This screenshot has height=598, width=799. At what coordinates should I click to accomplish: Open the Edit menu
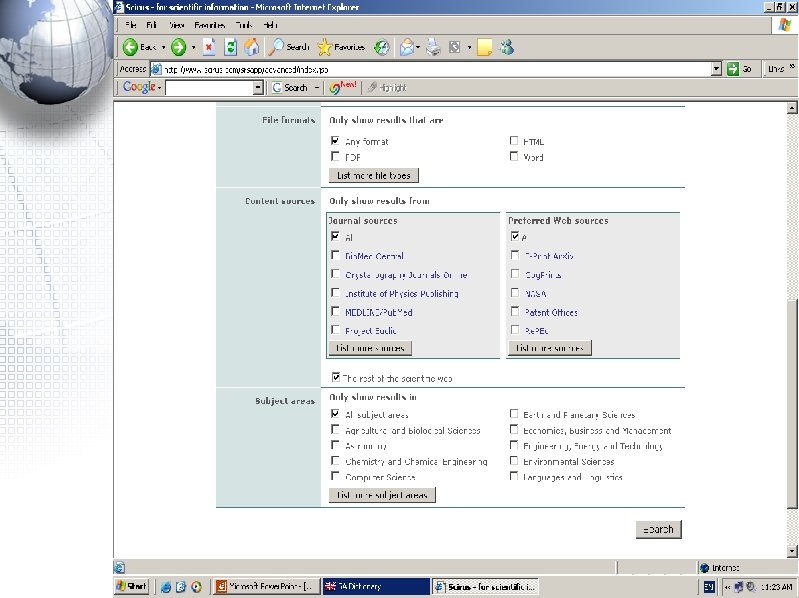point(152,24)
